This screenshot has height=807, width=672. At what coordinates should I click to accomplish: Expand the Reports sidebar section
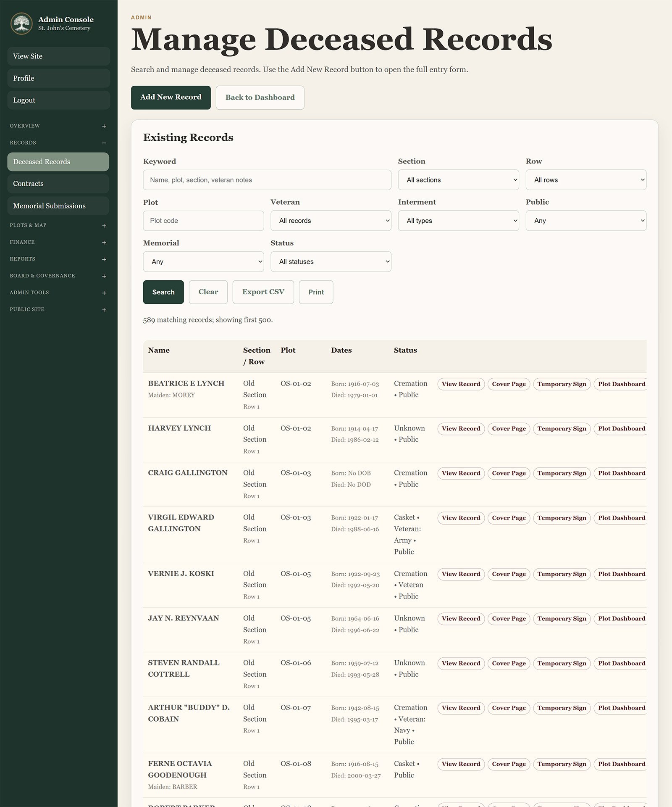58,259
